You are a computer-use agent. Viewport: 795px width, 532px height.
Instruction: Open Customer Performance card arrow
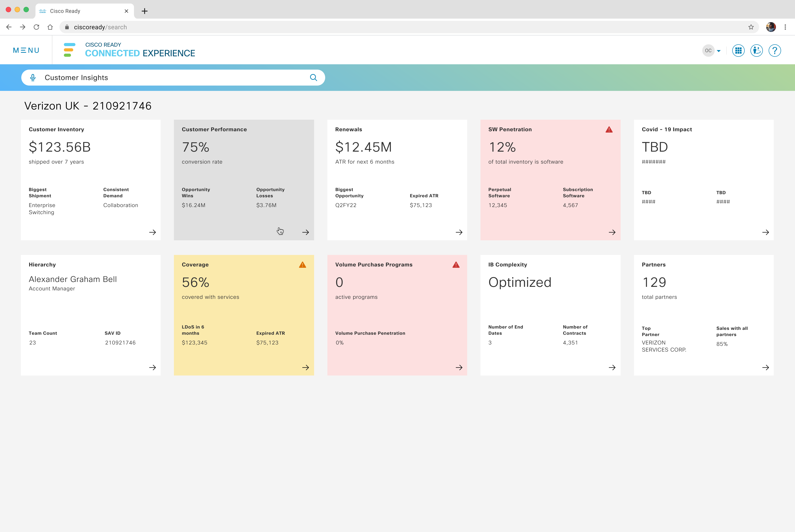click(305, 232)
